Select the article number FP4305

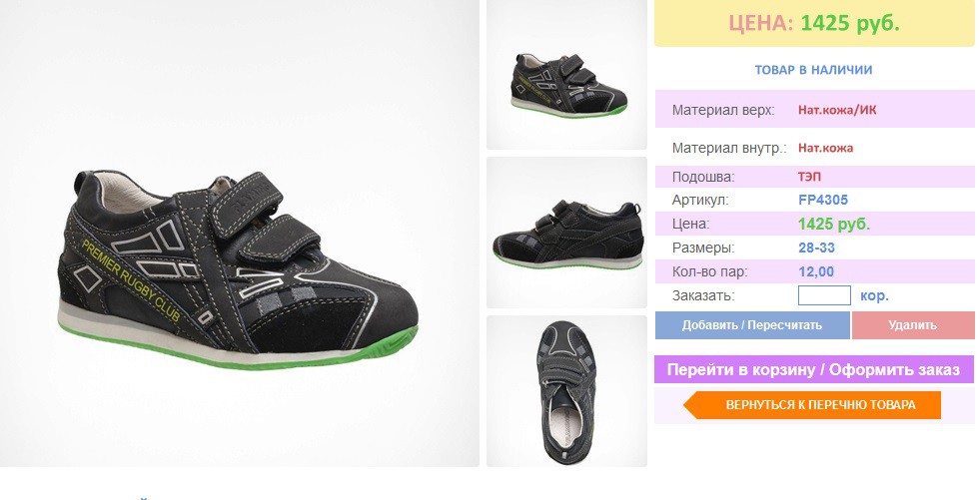pyautogui.click(x=823, y=201)
